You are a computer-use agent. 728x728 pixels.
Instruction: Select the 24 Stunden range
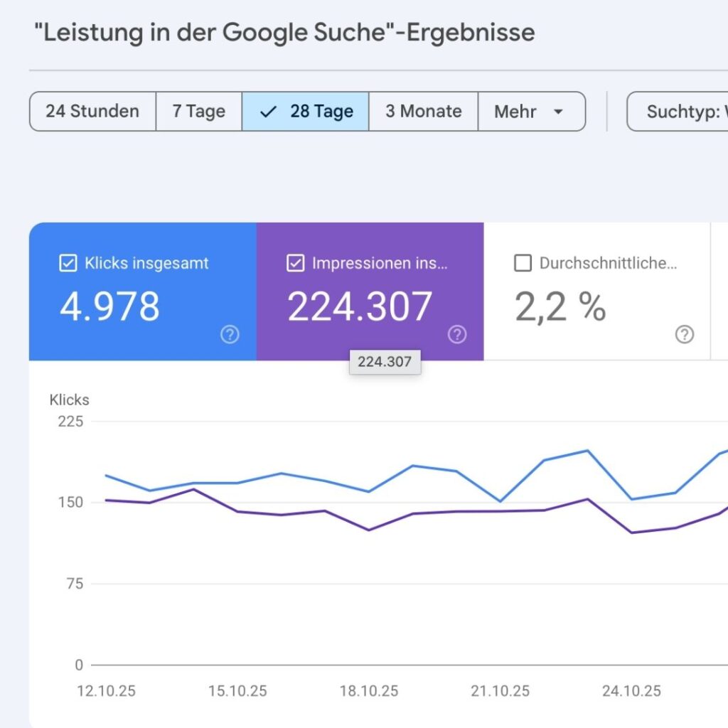click(92, 112)
